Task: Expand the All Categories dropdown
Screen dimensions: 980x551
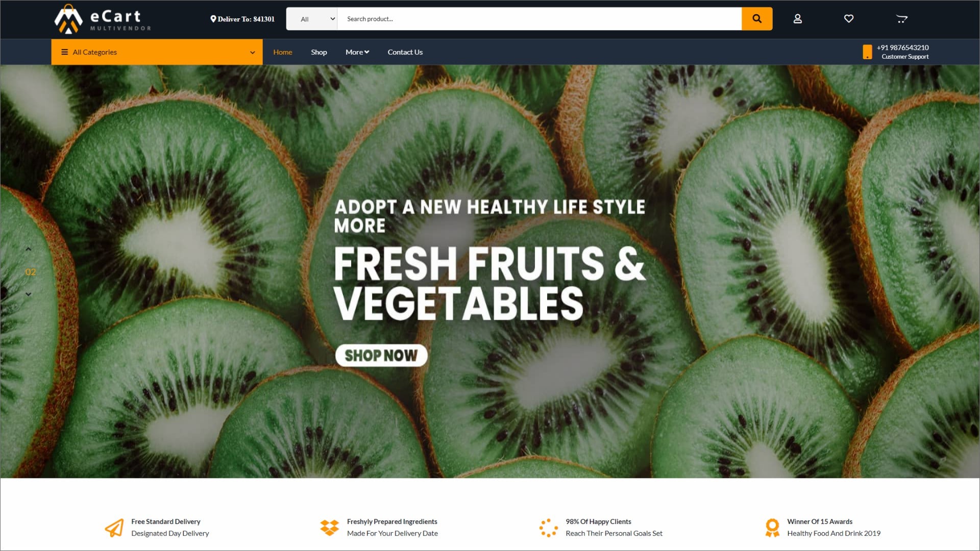Action: click(x=157, y=52)
